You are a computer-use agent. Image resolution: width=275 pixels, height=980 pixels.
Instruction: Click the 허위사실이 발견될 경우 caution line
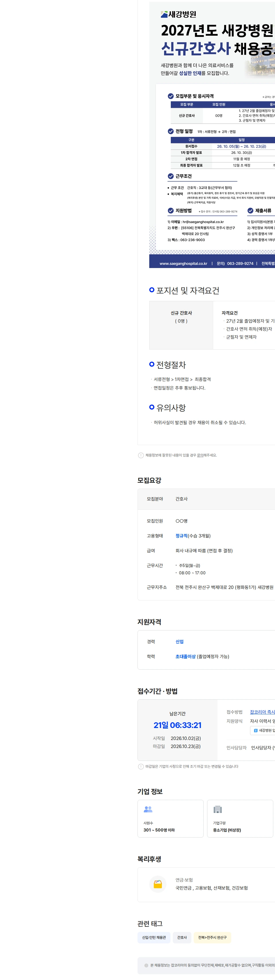(200, 422)
